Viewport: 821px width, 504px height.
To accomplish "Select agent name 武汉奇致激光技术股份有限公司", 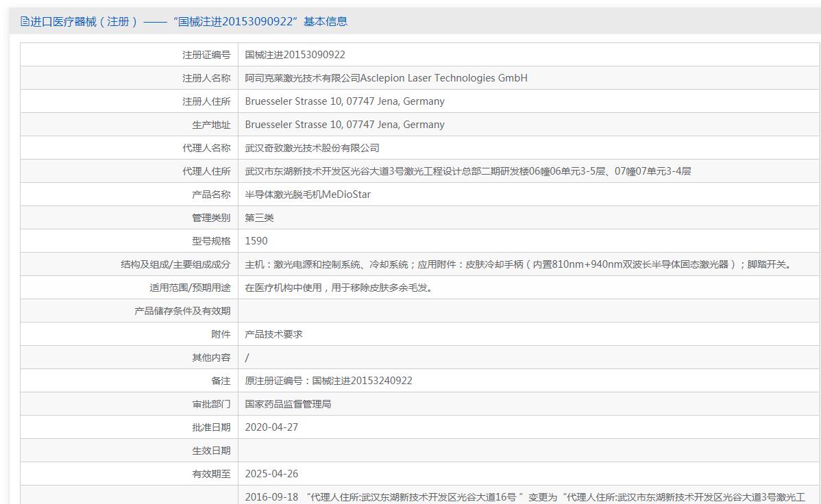I will (312, 148).
